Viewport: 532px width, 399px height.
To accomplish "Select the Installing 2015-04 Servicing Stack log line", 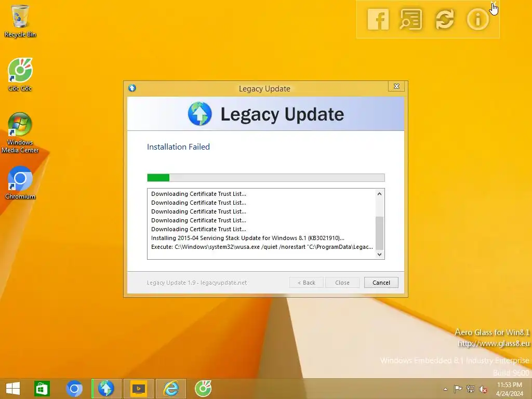I will pos(248,238).
